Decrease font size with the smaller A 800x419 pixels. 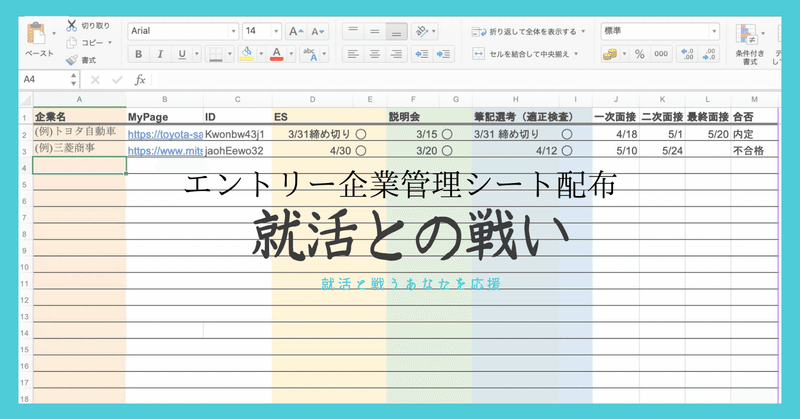tap(317, 32)
